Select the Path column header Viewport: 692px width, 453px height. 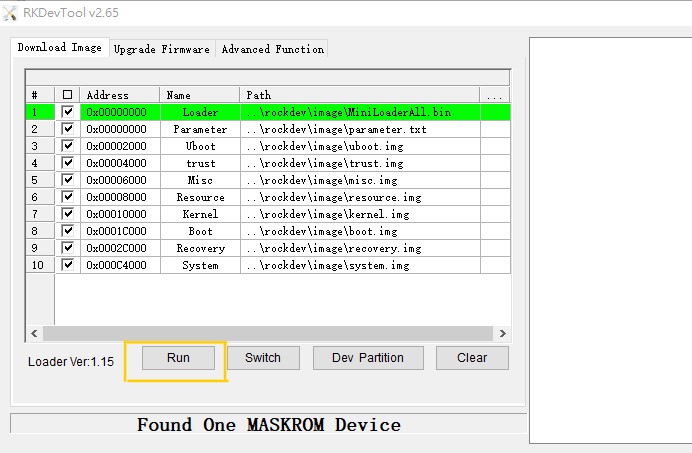click(x=360, y=95)
